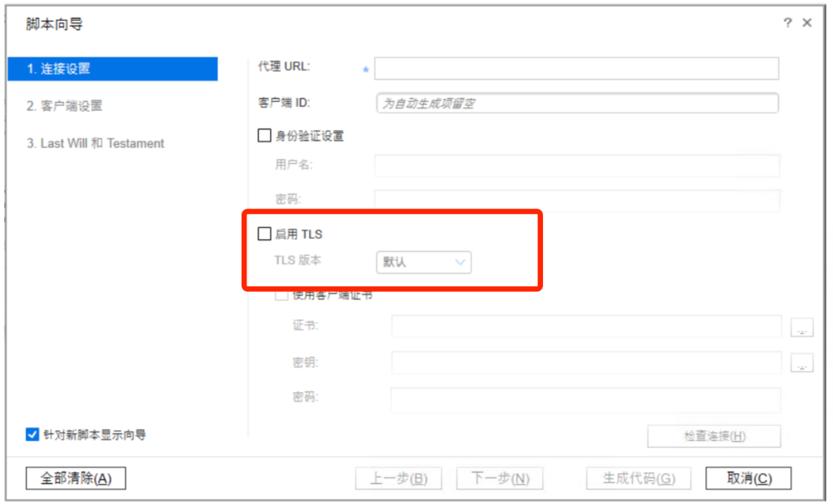Open the TLS 版本 dropdown
Screen dimensions: 833x504
423,262
